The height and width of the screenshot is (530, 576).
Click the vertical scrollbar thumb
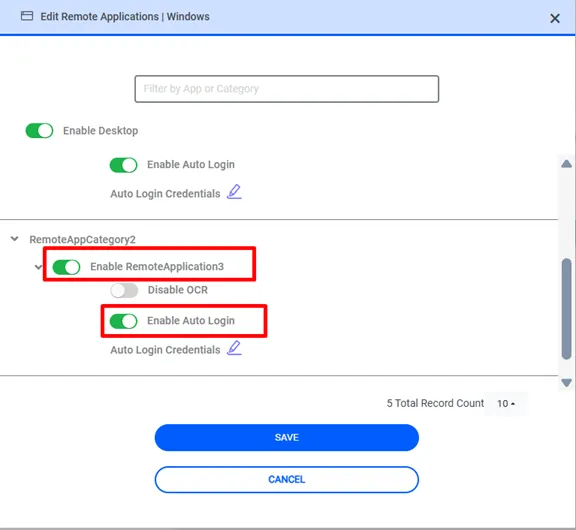(x=566, y=309)
